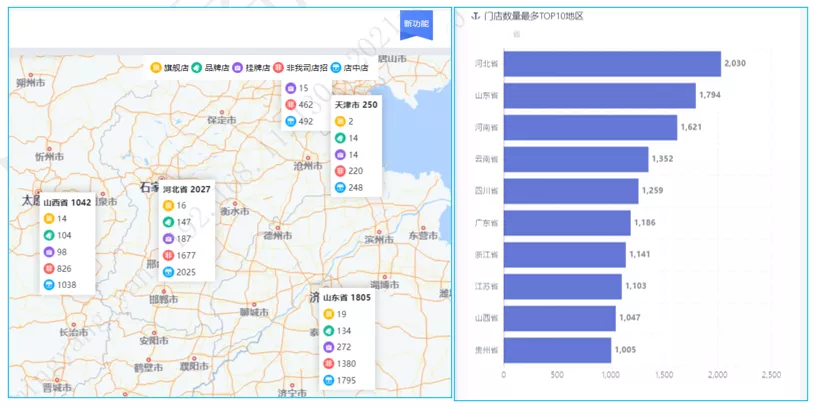Click the red icon in 河北省 popup (1677)

coord(168,255)
